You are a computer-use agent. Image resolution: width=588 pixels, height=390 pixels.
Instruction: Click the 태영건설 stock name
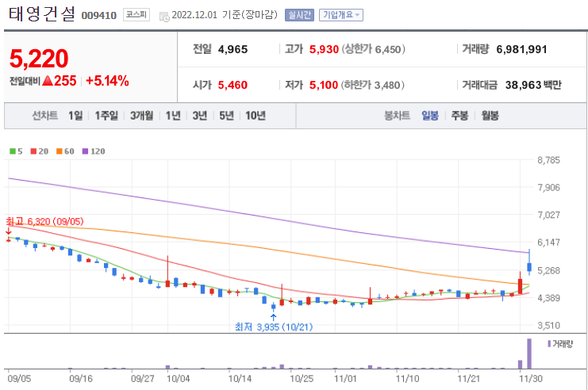[x=41, y=14]
